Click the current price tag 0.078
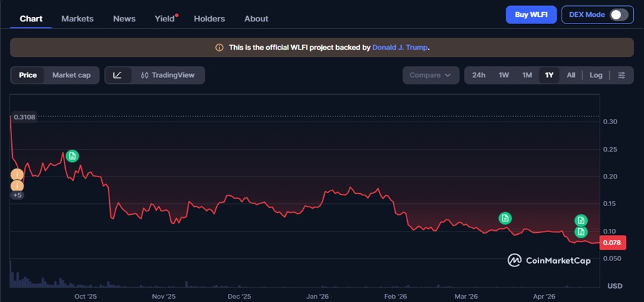644x302 pixels. 612,242
